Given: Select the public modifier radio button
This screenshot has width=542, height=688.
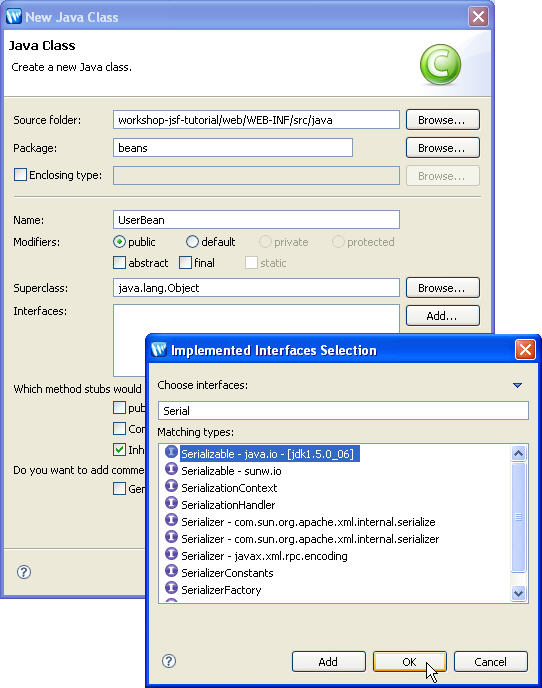Looking at the screenshot, I should coord(119,242).
